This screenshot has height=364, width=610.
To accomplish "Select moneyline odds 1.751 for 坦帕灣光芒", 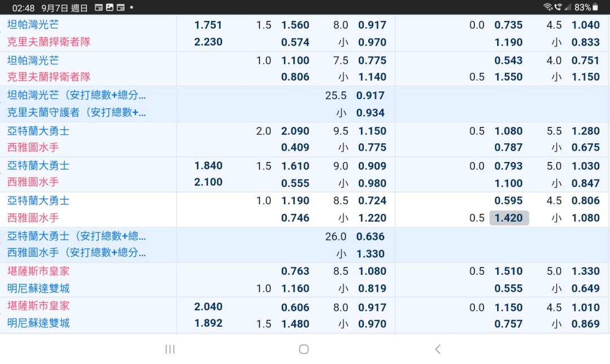I will (x=208, y=25).
